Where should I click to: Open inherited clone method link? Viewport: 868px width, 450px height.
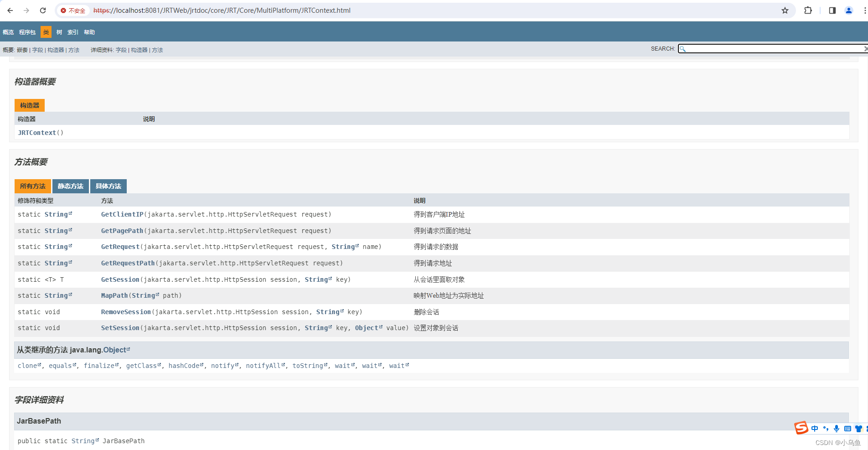[29, 366]
